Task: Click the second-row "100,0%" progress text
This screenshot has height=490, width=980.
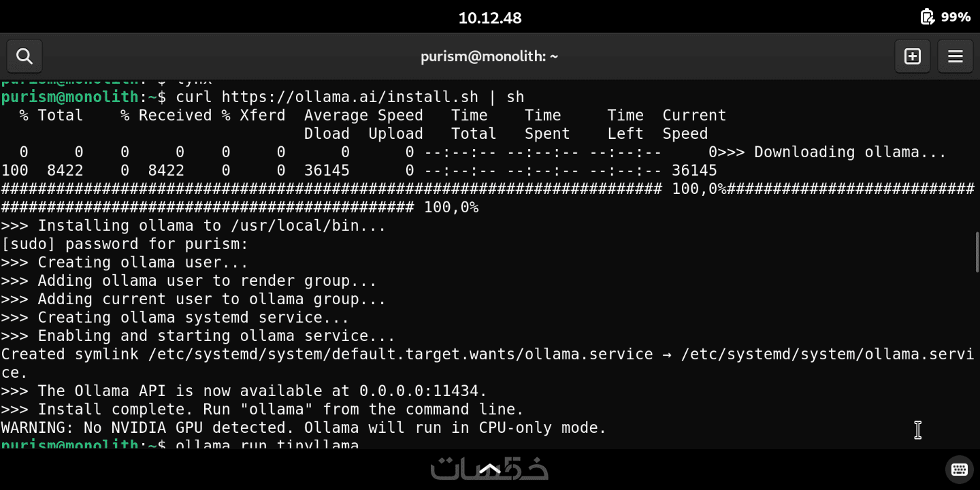Action: [x=451, y=208]
